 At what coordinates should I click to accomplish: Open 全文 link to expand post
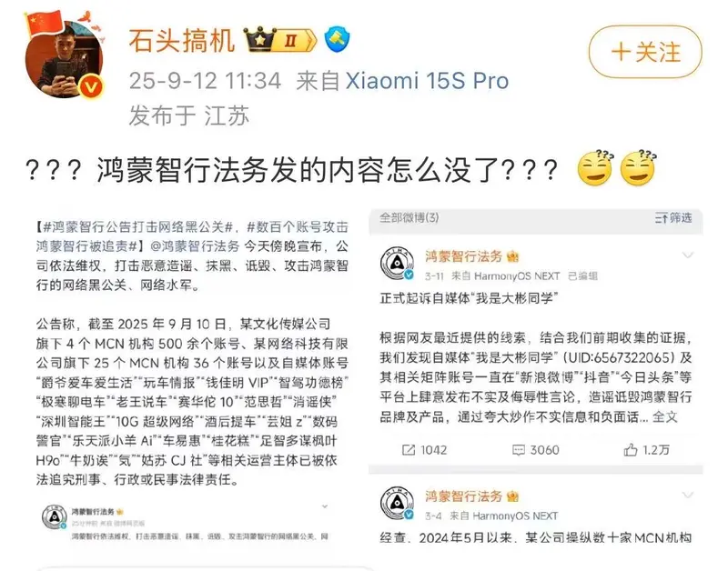[x=665, y=417]
